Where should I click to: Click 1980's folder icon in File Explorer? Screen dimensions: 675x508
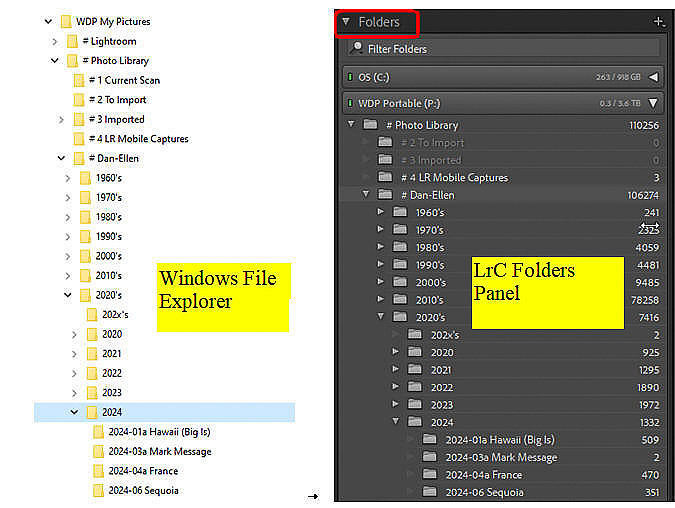tap(85, 217)
